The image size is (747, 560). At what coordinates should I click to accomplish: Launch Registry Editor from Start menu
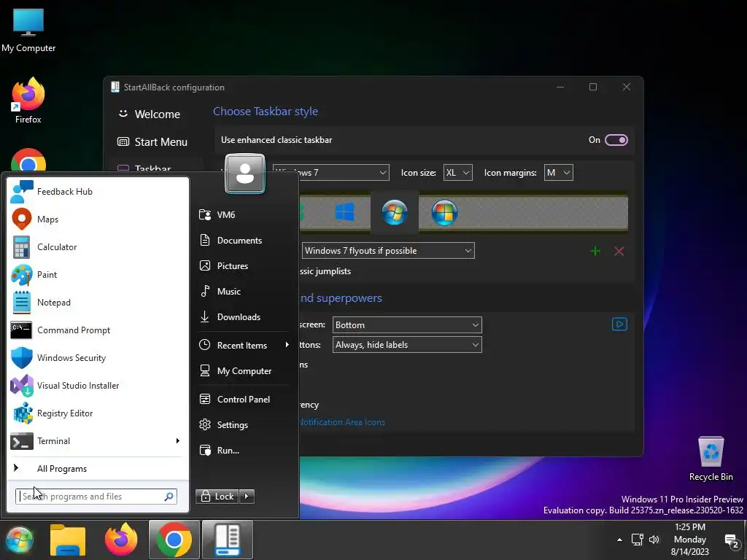coord(98,413)
